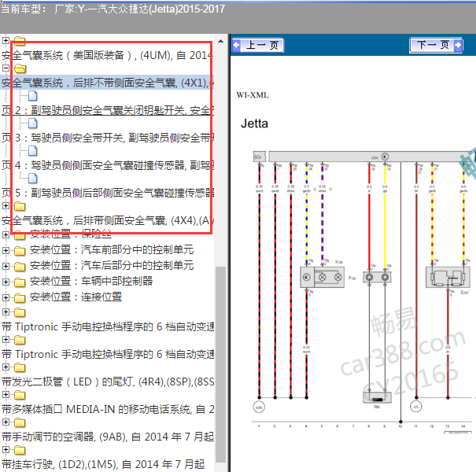Open 页 5：副驾驶员侧后部侧面安全气囊碰撞传感器 page
Image resolution: width=476 pixels, height=472 pixels.
pyautogui.click(x=108, y=193)
